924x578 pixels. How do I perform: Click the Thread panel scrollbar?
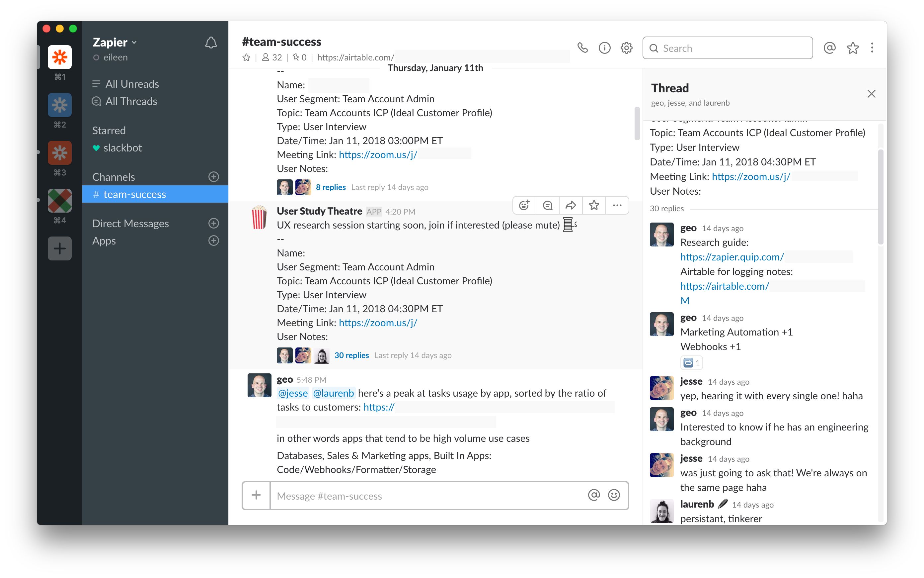(881, 197)
